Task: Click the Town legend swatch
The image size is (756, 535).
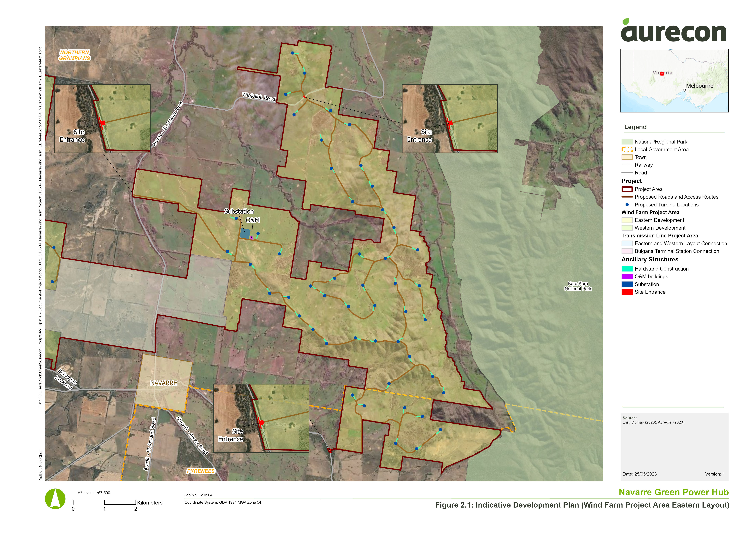Action: coord(627,157)
